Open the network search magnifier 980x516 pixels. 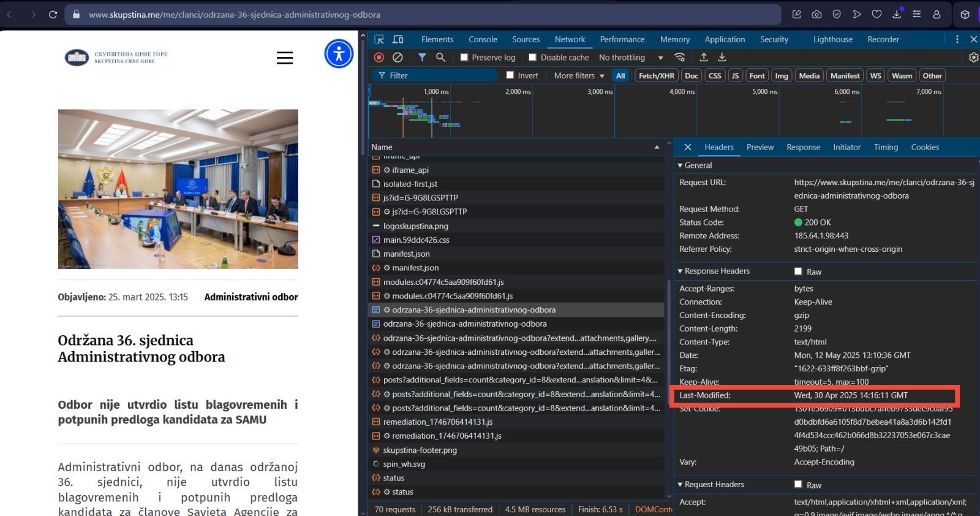coord(440,57)
